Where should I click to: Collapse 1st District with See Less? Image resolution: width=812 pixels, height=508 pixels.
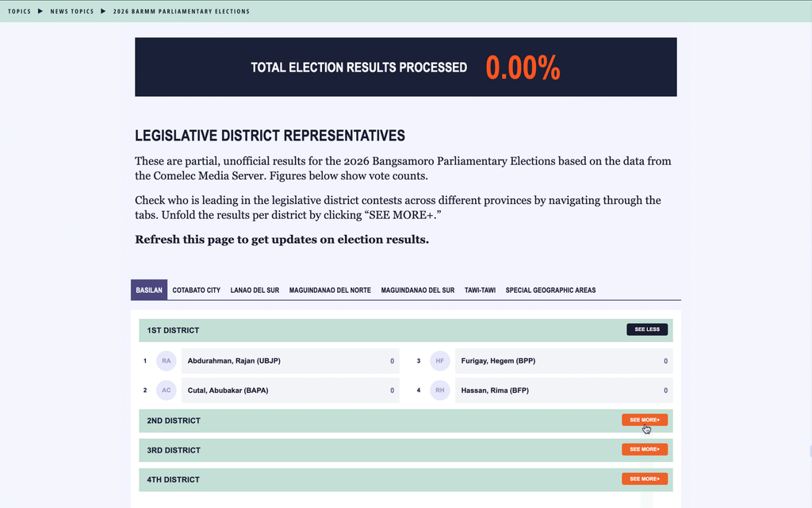647,329
